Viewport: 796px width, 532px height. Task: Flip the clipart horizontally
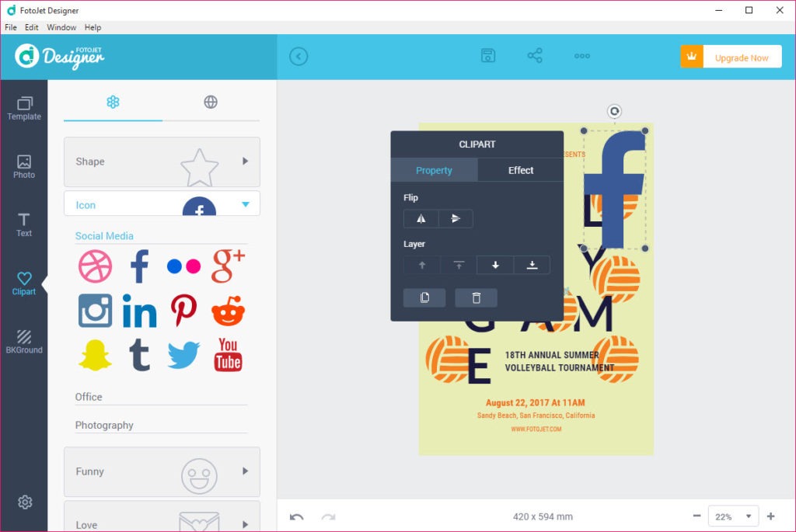421,218
